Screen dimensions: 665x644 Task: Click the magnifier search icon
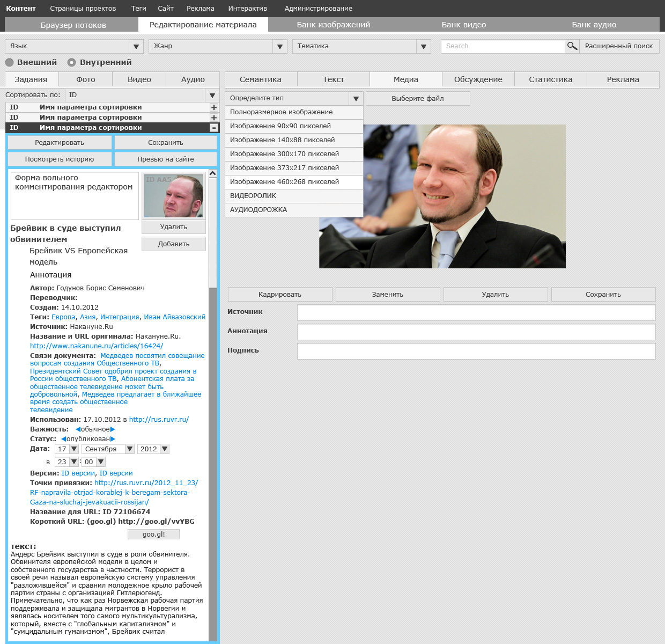click(572, 46)
